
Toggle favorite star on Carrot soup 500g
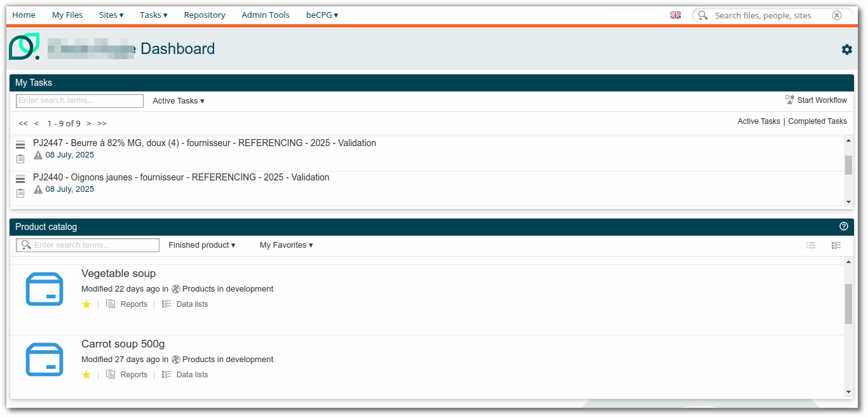86,375
